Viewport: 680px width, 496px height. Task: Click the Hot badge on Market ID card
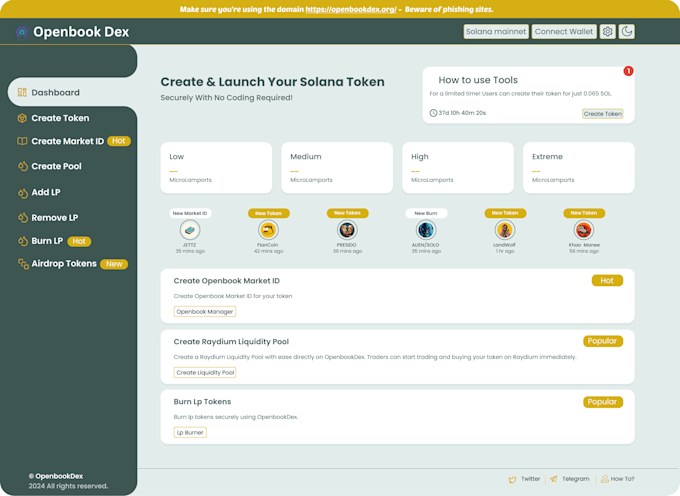click(x=607, y=281)
